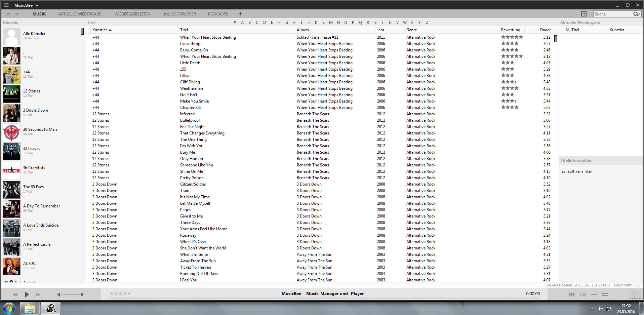Jump to letter Z in alphabet bar
Screen dimensions: 644x315
(427, 23)
